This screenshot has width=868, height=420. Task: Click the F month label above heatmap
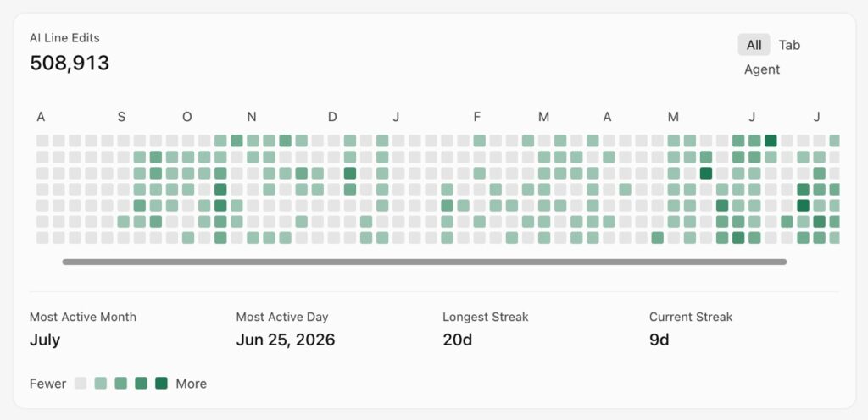(x=476, y=117)
